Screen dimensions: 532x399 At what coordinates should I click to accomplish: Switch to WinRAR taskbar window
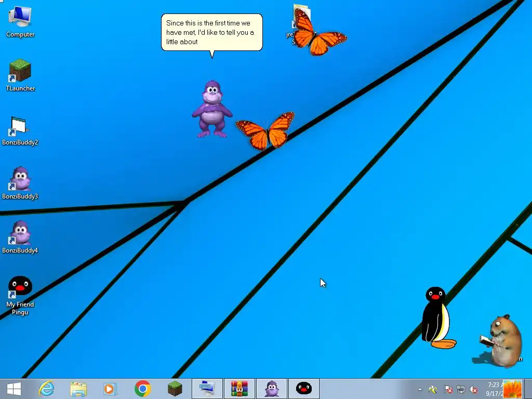pyautogui.click(x=239, y=389)
